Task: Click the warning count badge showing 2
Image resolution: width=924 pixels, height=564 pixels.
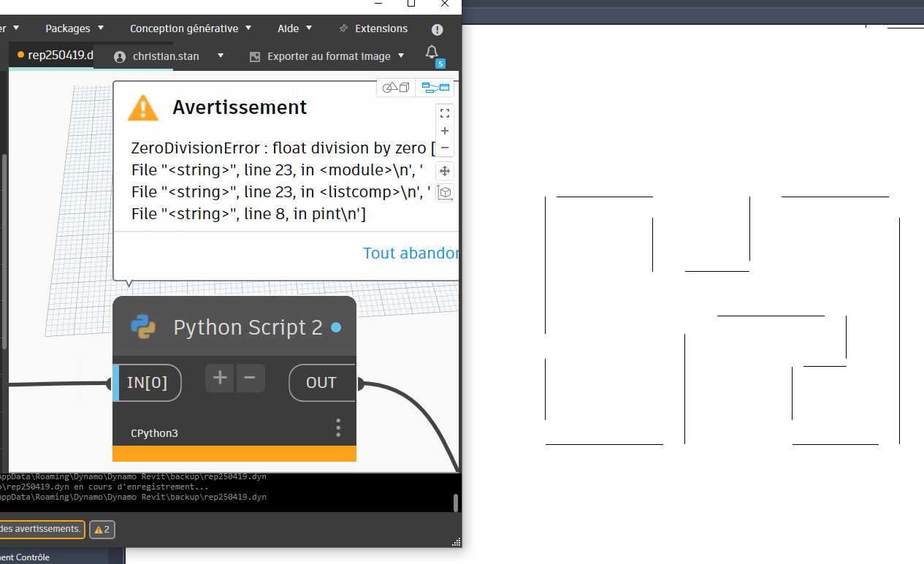Action: pyautogui.click(x=102, y=530)
